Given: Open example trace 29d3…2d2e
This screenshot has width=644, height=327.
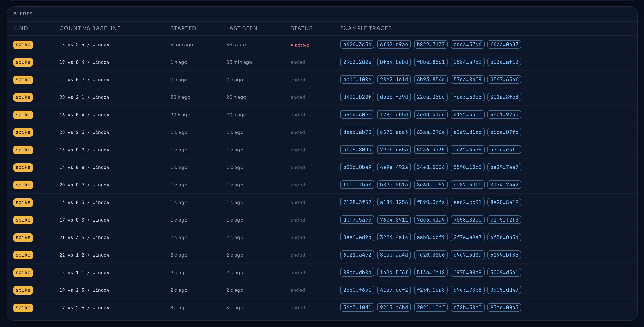Looking at the screenshot, I should (x=357, y=62).
